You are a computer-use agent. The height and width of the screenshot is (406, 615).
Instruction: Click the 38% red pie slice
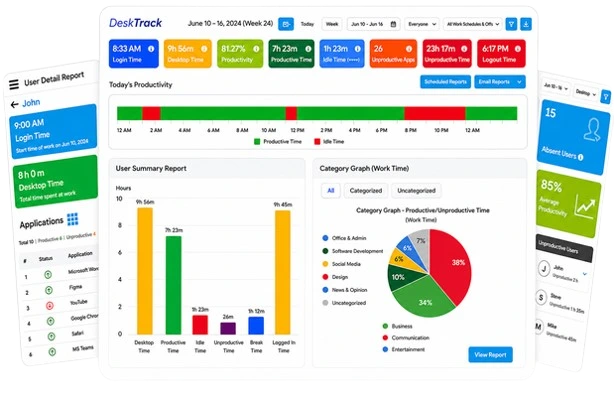[x=453, y=265]
